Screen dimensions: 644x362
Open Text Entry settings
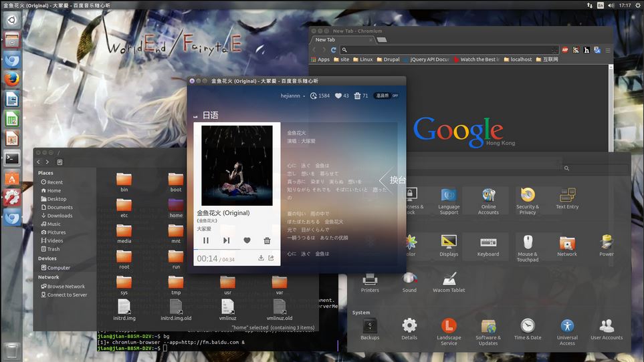click(x=567, y=199)
